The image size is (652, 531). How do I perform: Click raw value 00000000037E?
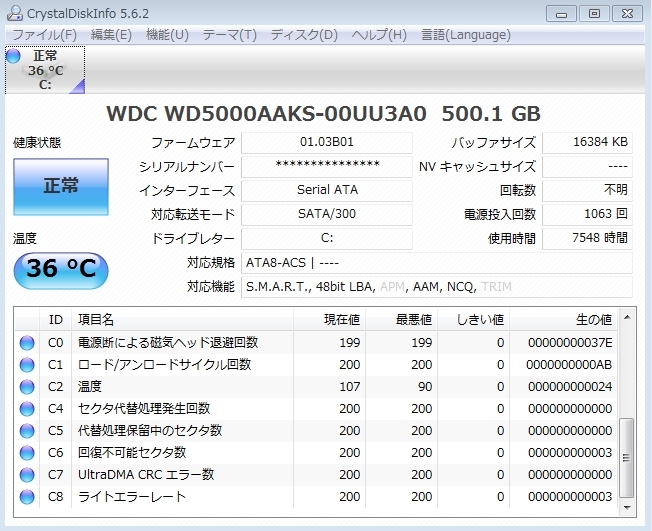point(570,343)
